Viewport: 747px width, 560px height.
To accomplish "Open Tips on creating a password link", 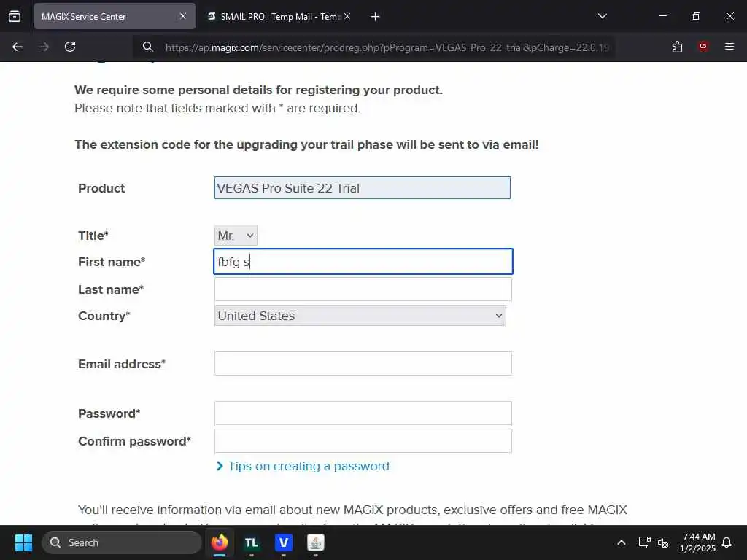I will pos(309,466).
